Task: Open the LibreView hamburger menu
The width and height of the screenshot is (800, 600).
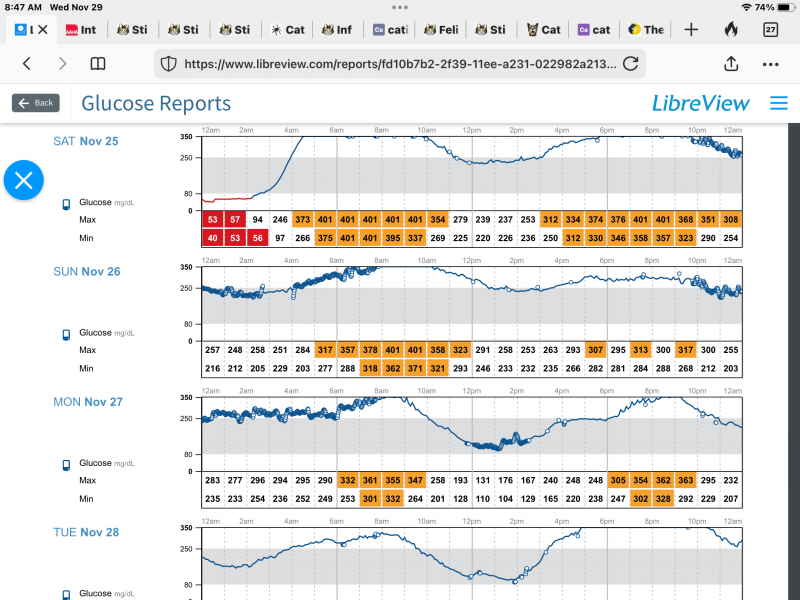Action: click(779, 103)
